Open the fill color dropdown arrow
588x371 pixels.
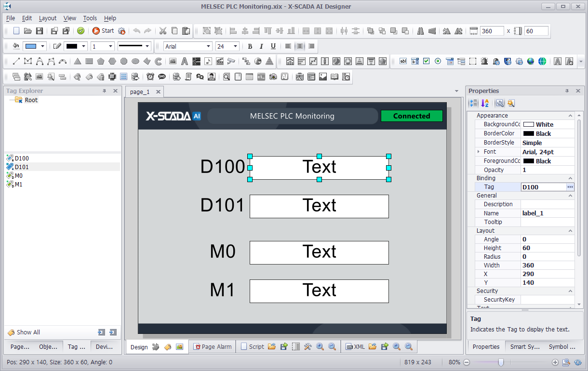(x=43, y=46)
